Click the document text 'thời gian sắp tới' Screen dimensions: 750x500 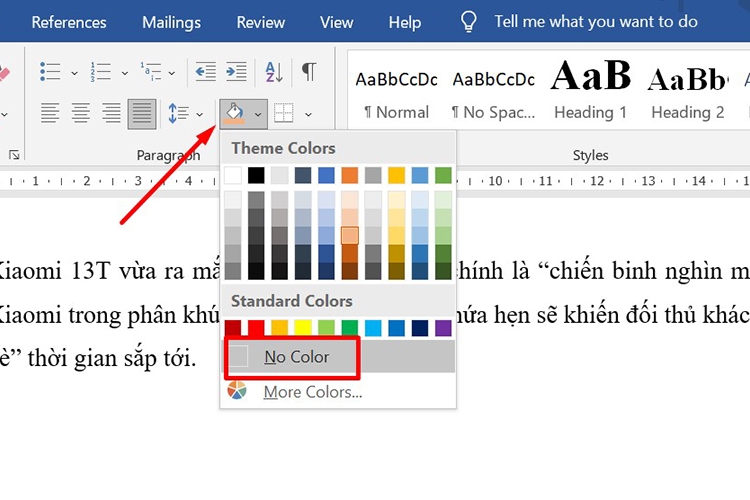click(112, 358)
